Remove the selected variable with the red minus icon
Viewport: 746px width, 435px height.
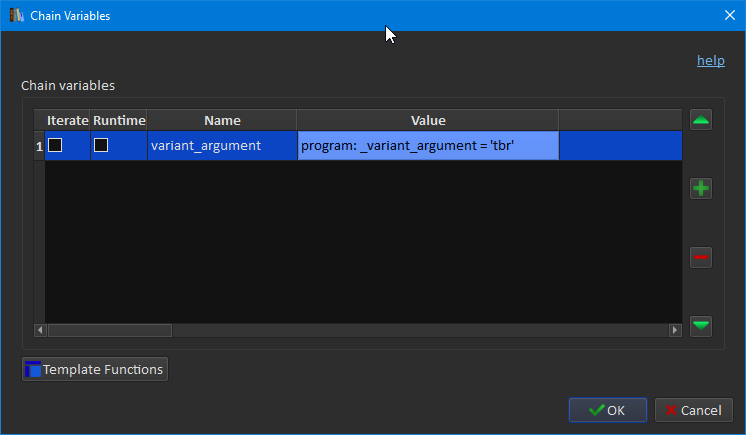click(x=701, y=257)
